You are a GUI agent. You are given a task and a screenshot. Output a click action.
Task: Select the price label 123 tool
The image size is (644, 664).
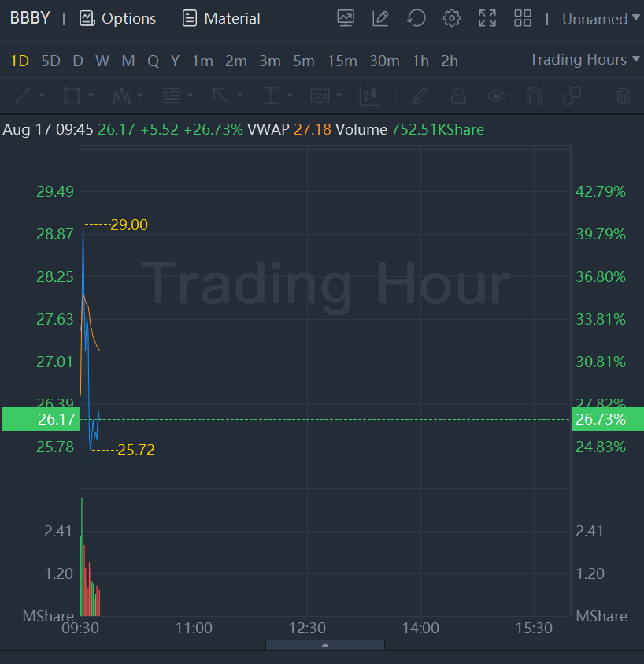[x=320, y=96]
